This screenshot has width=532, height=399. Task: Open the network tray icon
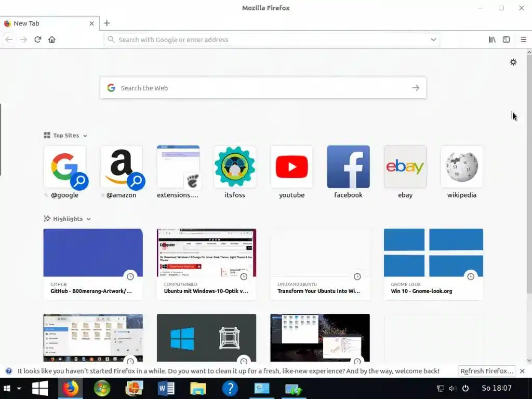point(441,389)
